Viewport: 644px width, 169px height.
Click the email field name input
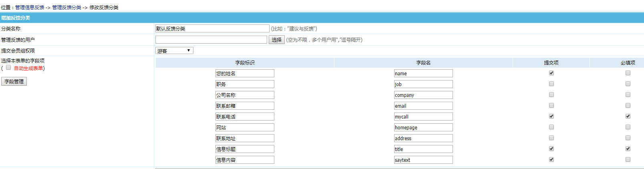pyautogui.click(x=423, y=106)
